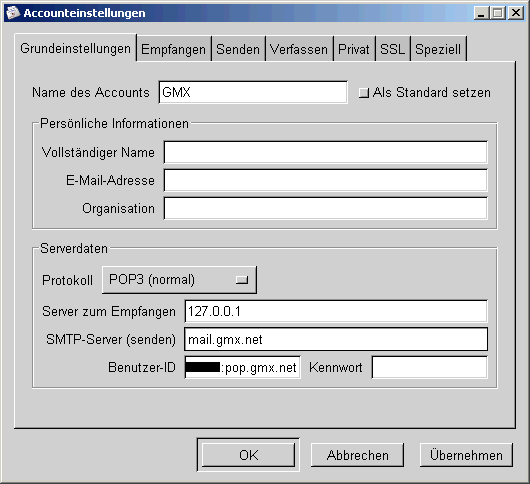This screenshot has width=530, height=484.
Task: Open the Protokoll POP3 (normal) dropdown
Action: coord(179,280)
